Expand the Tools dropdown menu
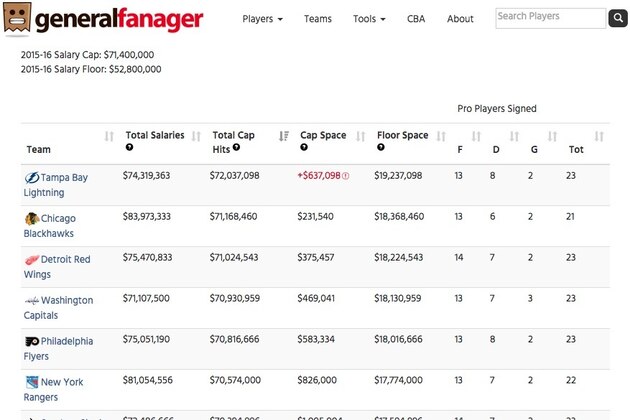630x420 pixels. 367,19
